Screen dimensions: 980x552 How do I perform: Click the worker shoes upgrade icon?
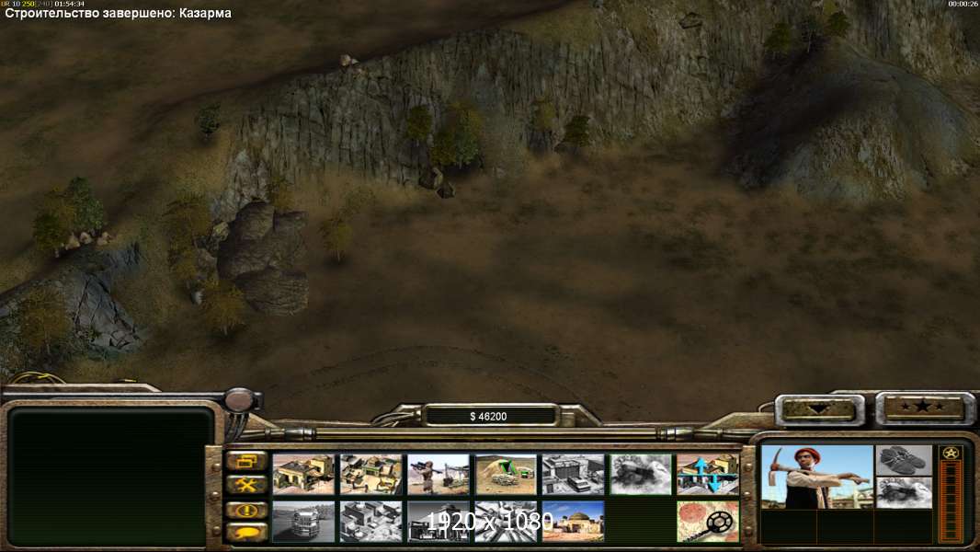[903, 461]
